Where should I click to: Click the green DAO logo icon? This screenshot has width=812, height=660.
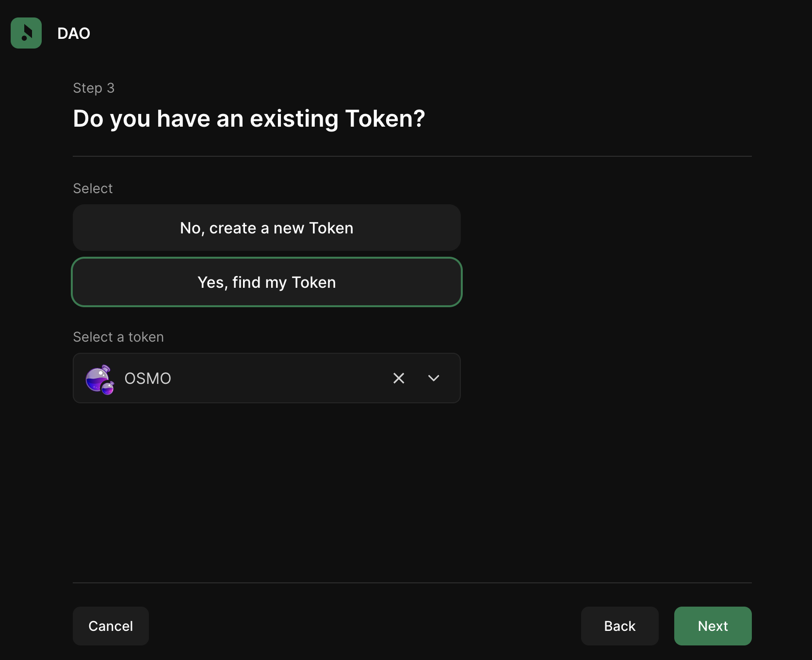pyautogui.click(x=26, y=33)
